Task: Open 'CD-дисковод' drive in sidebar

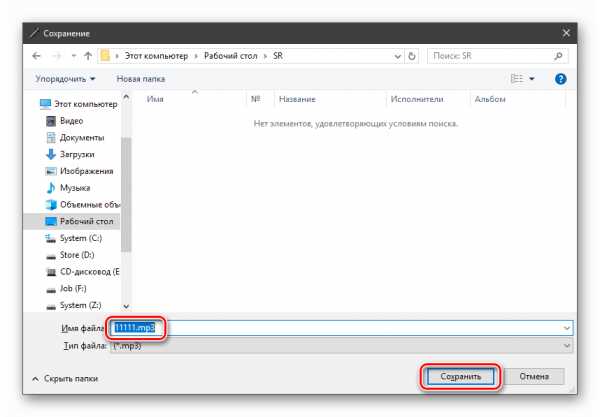Action: point(90,272)
